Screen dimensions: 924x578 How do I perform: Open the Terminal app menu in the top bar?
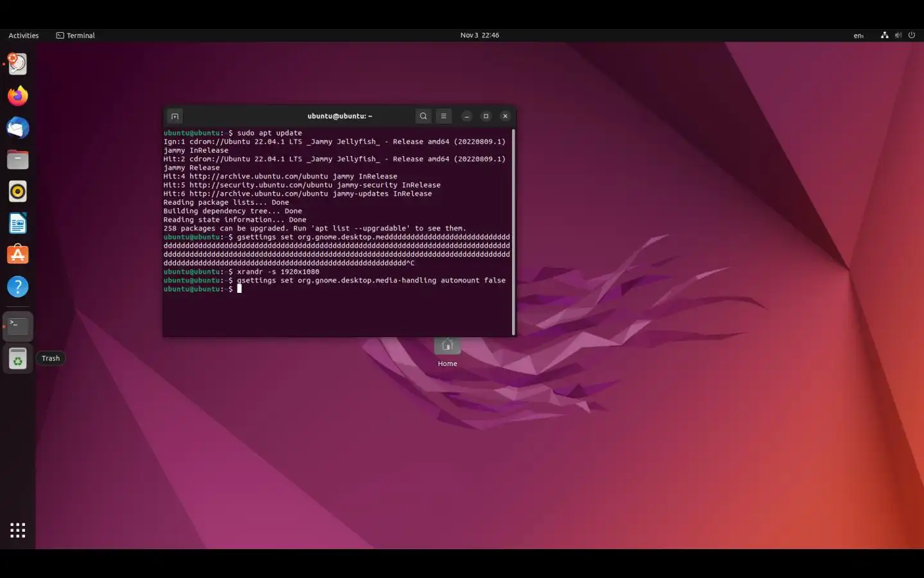[x=76, y=35]
